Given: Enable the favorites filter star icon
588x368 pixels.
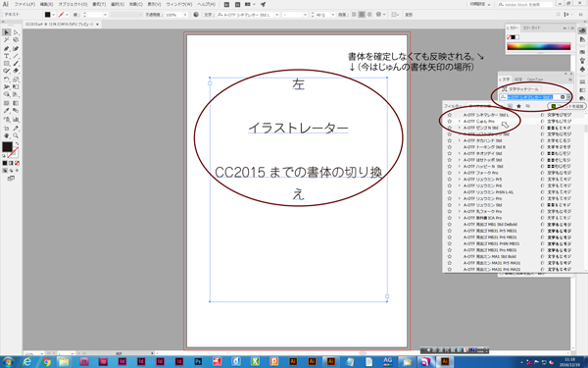Looking at the screenshot, I should pos(518,106).
